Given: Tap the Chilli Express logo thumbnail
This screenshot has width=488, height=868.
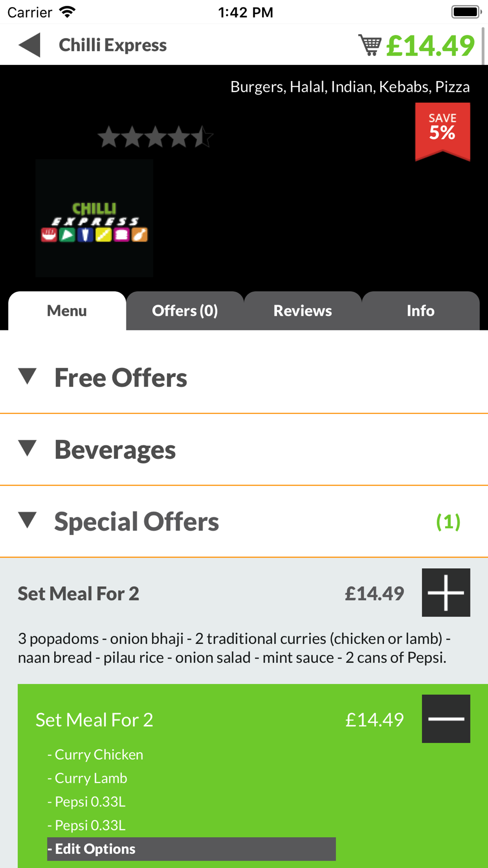Looking at the screenshot, I should pyautogui.click(x=94, y=218).
